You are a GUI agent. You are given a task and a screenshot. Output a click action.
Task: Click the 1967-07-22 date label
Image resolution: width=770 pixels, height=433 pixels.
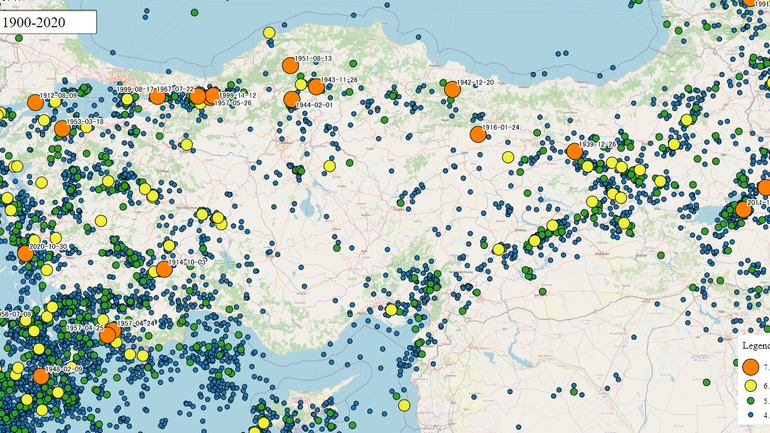(x=175, y=89)
